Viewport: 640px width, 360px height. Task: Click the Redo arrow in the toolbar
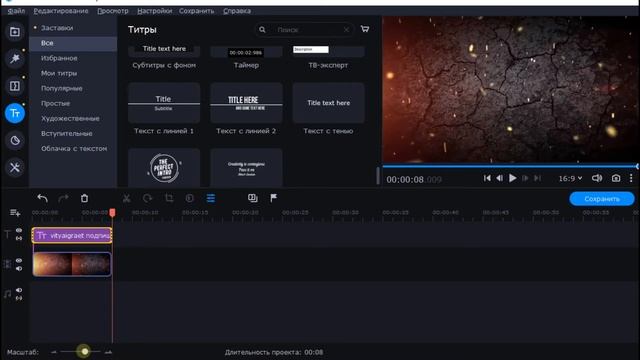(x=63, y=198)
